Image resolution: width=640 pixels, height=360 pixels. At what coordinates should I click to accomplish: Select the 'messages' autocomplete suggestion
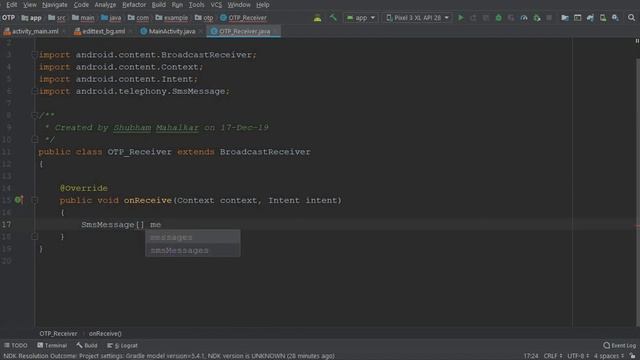[x=193, y=237]
